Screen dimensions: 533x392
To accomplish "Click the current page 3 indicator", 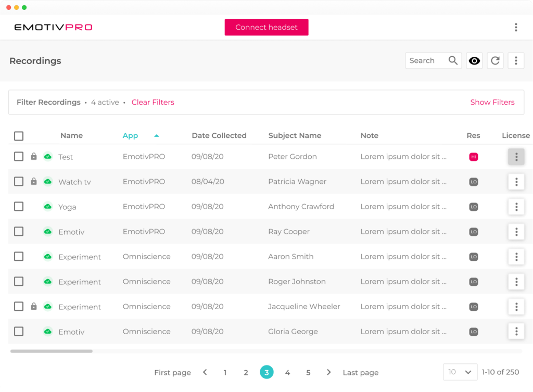I will tap(266, 372).
